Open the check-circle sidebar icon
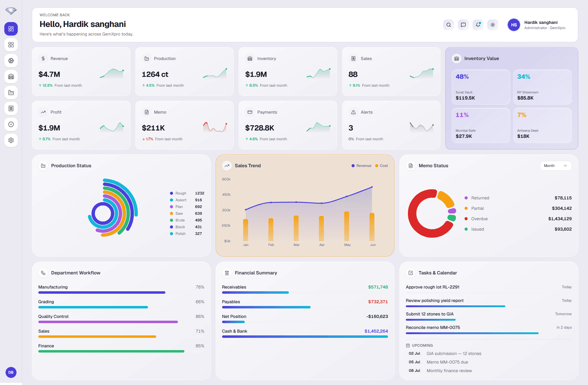Image resolution: width=588 pixels, height=385 pixels. pos(11,124)
